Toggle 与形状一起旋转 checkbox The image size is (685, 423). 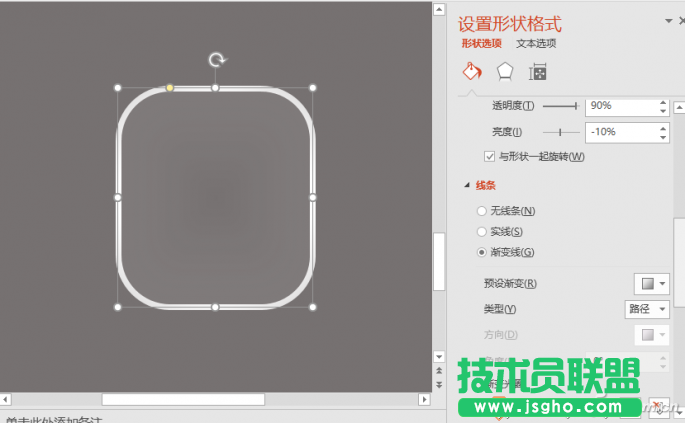(489, 156)
